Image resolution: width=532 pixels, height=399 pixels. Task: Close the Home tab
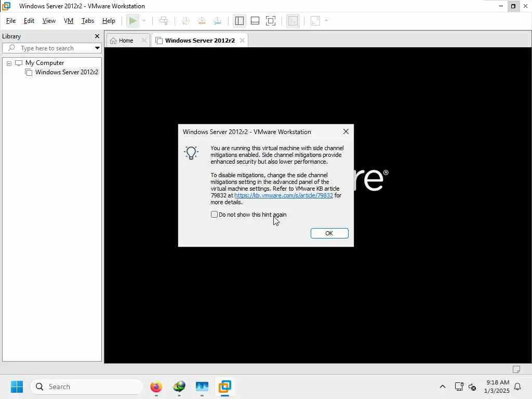click(x=144, y=41)
